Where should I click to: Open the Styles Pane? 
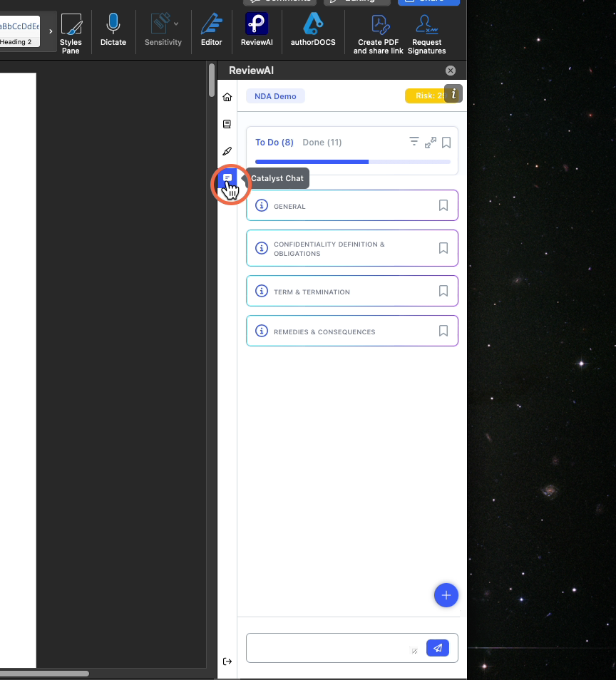[x=71, y=34]
